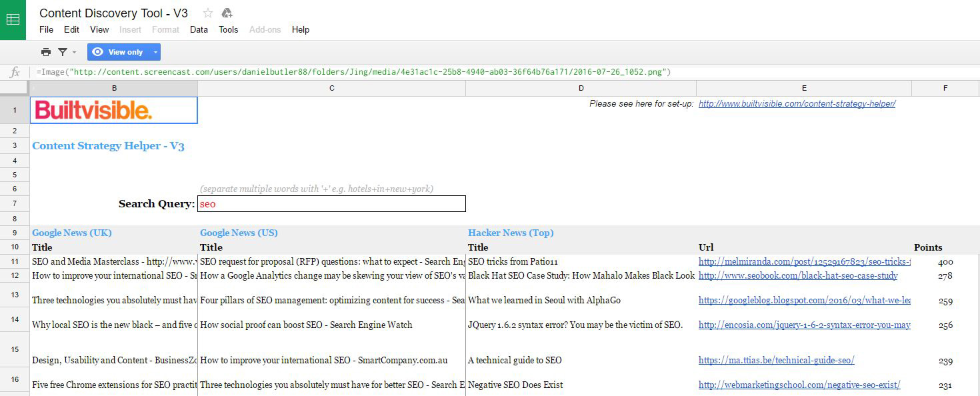Open the View menu
The width and height of the screenshot is (980, 396).
99,29
